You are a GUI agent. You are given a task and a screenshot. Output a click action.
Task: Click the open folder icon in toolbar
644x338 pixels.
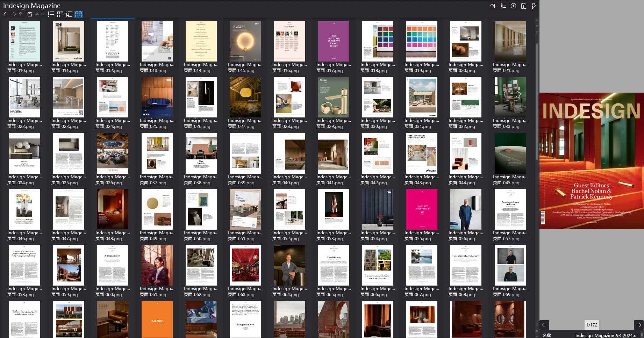[x=29, y=14]
